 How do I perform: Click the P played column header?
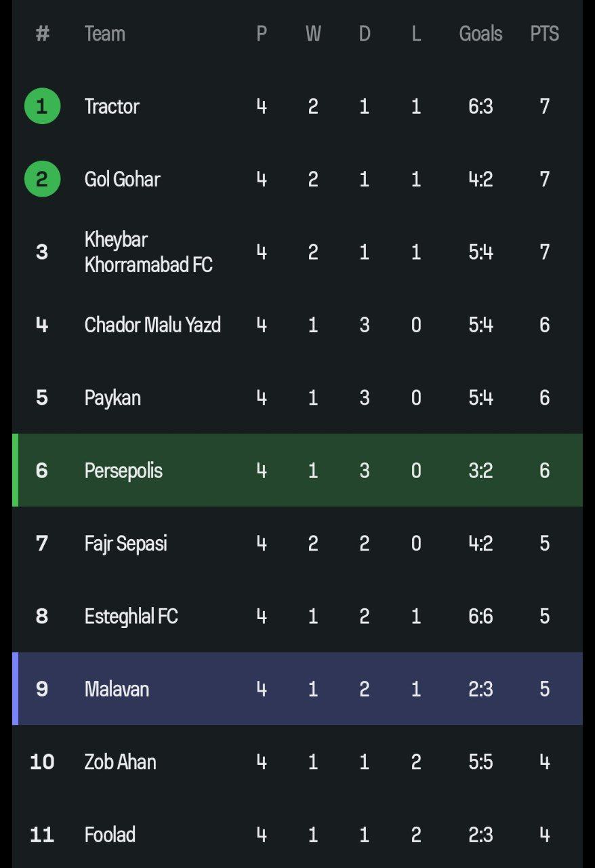pos(262,34)
